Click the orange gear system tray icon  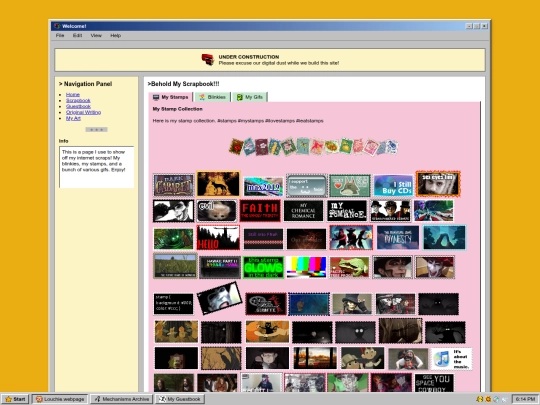point(488,399)
